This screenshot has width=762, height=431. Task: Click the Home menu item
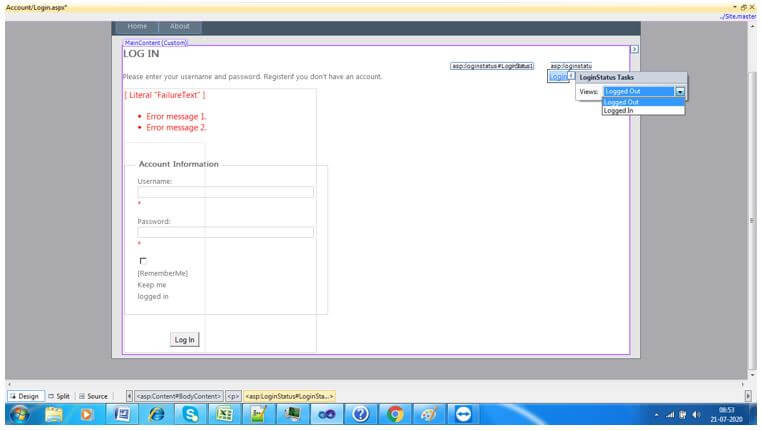pyautogui.click(x=137, y=26)
